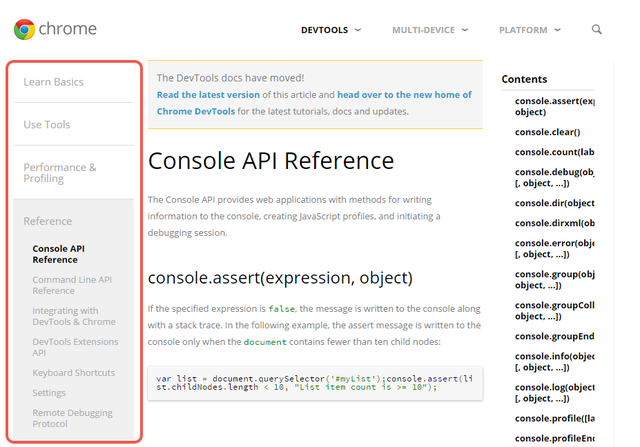Jump to console.group in Contents
640x447 pixels.
pos(554,280)
